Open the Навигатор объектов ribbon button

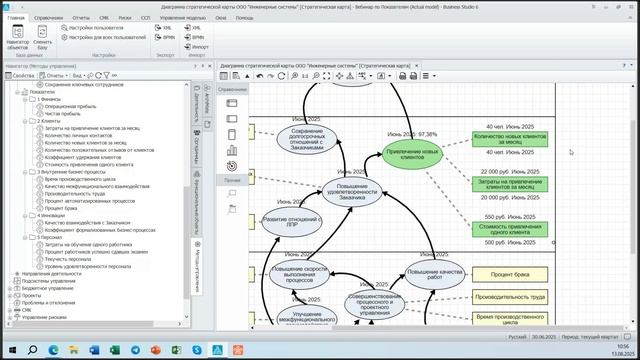[18, 37]
